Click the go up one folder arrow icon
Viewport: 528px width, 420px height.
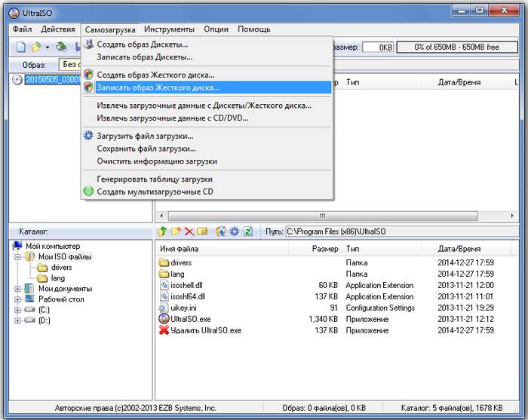(x=162, y=231)
